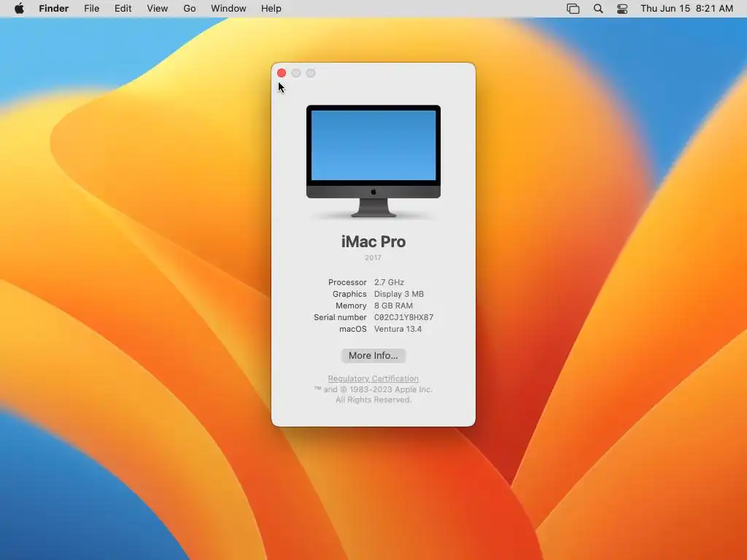This screenshot has width=747, height=560.
Task: Click the 8 GB RAM memory value
Action: click(393, 306)
